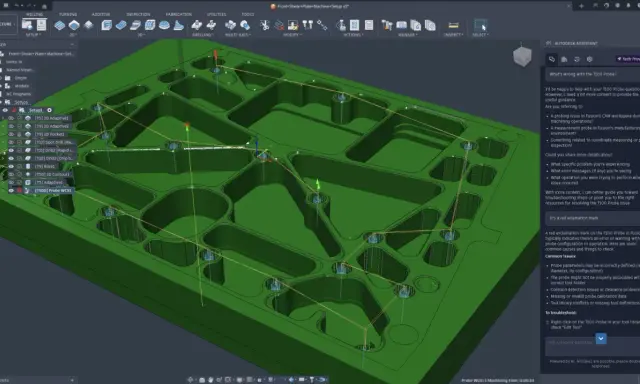640x384 pixels.
Task: Click the Home icon in the quick access bar
Action: coord(44,6)
